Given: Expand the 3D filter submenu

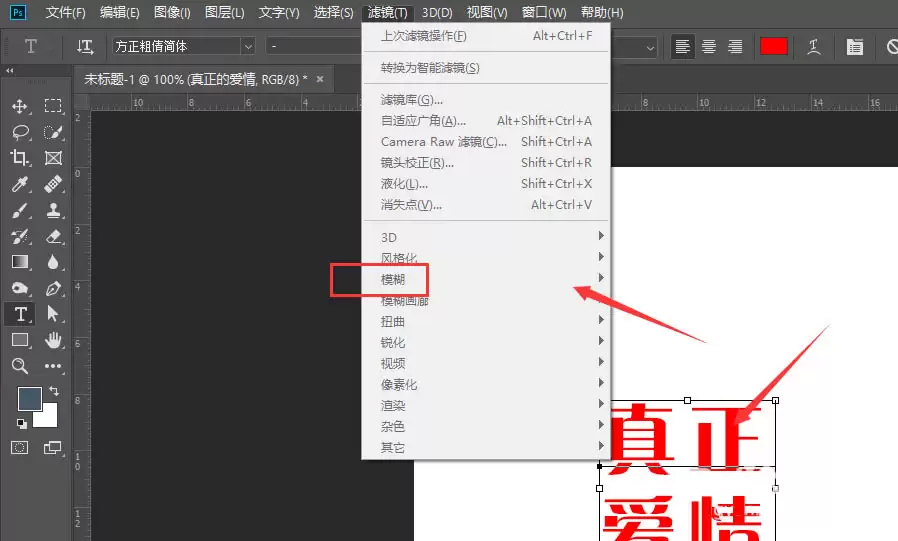Looking at the screenshot, I should [x=486, y=237].
